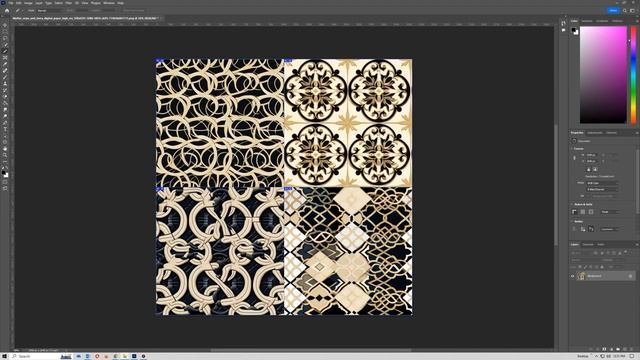The image size is (640, 360).
Task: Select the Frame tool
Action: (x=5, y=58)
